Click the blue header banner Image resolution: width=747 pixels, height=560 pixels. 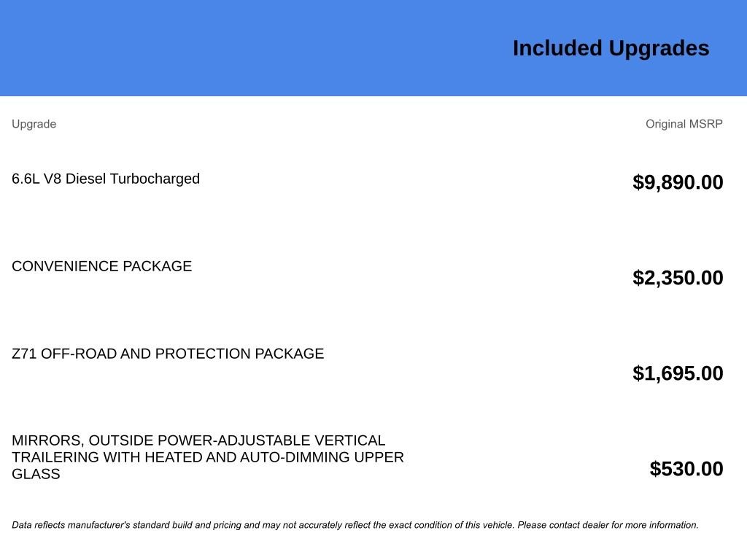[373, 48]
